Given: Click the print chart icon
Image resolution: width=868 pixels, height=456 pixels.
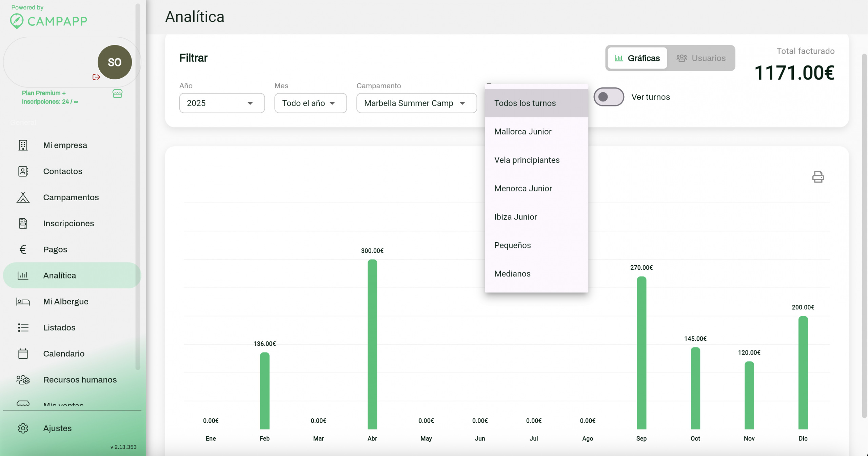Looking at the screenshot, I should click(818, 177).
